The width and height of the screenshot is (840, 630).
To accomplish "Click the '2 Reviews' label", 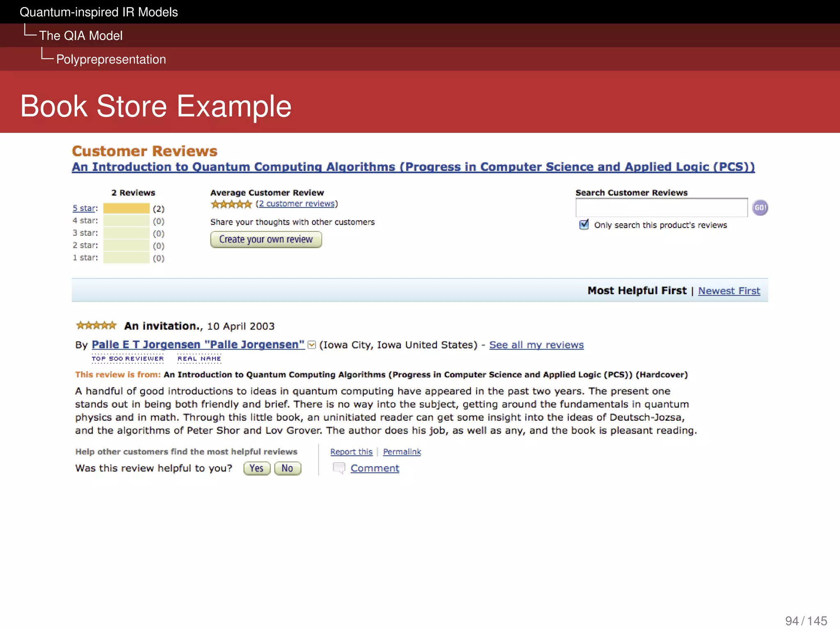I will point(133,193).
